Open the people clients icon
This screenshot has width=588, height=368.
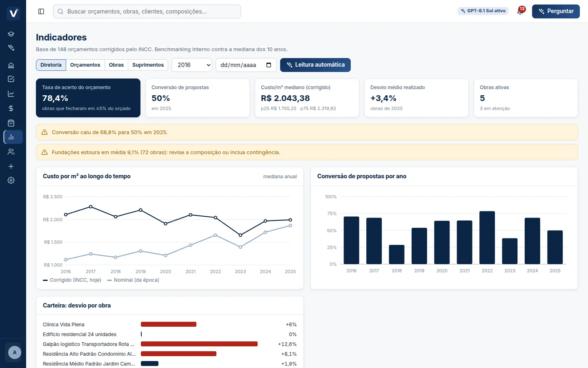[11, 152]
